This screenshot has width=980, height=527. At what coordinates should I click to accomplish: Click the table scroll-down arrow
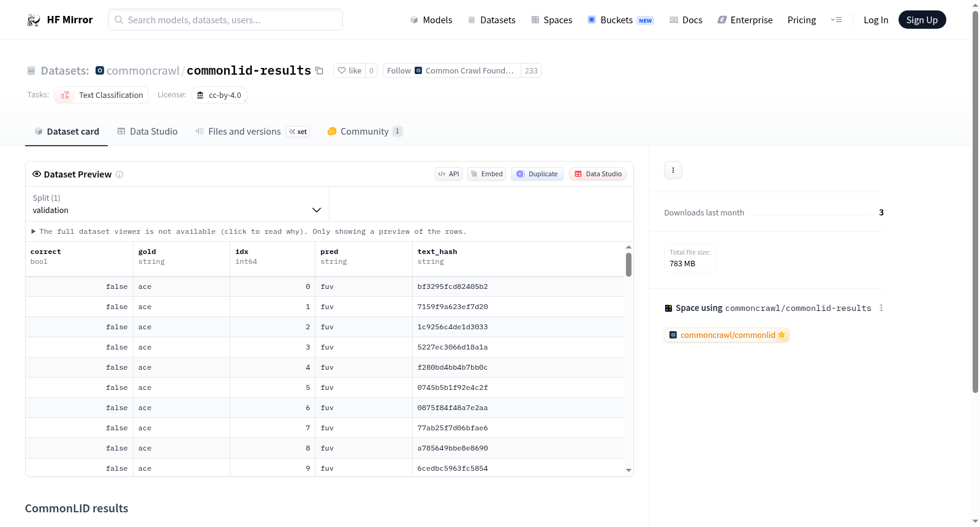coord(628,470)
